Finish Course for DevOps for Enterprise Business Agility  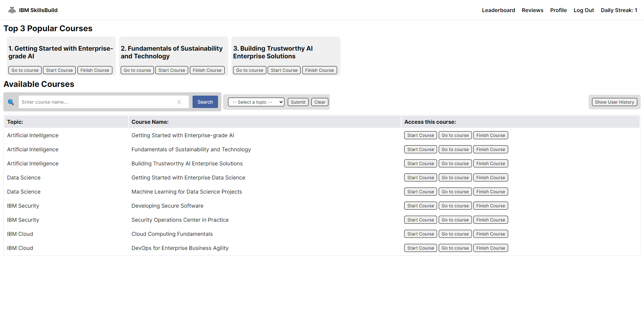(x=491, y=248)
